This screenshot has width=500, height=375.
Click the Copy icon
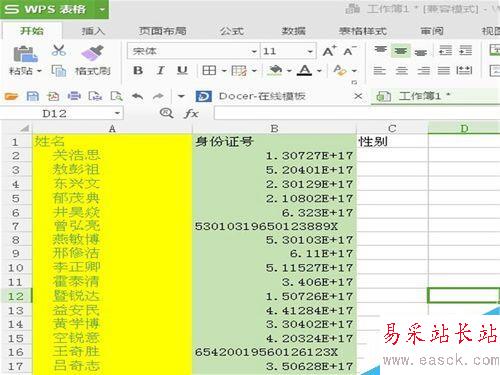tap(59, 71)
